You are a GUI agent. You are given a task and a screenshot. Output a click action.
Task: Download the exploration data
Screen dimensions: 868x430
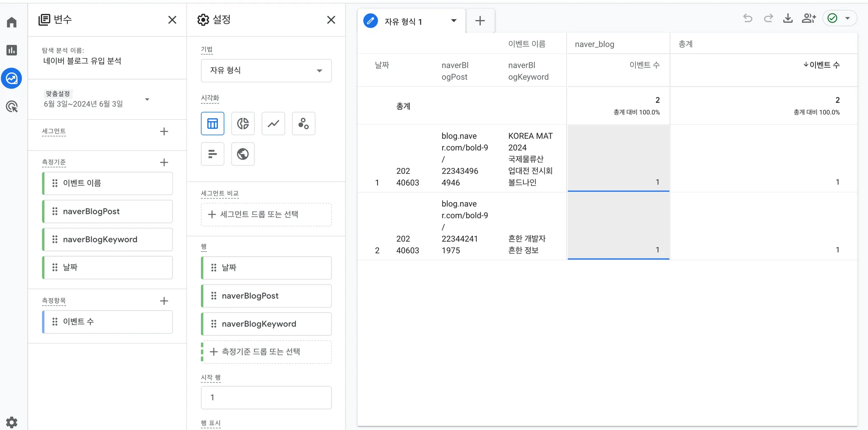(788, 18)
